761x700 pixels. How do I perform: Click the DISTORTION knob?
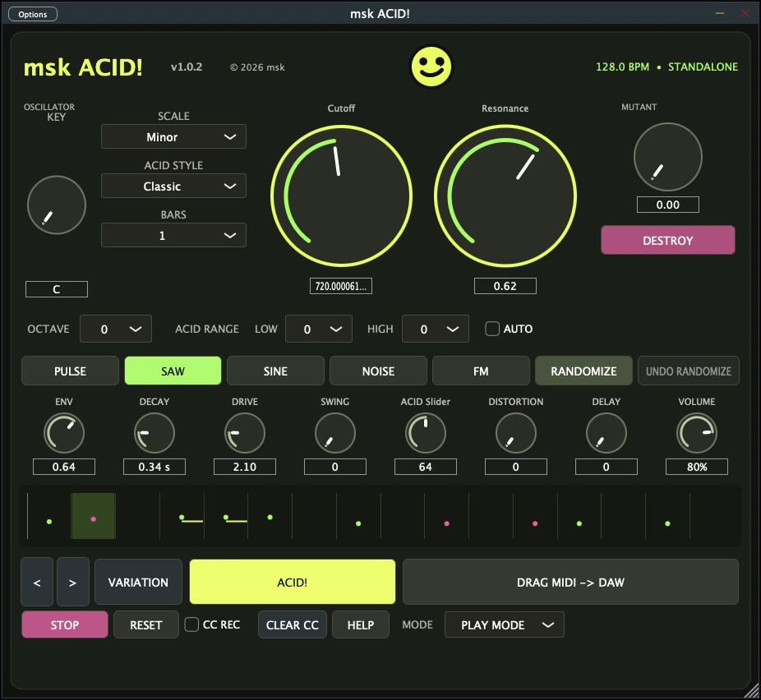pyautogui.click(x=516, y=433)
